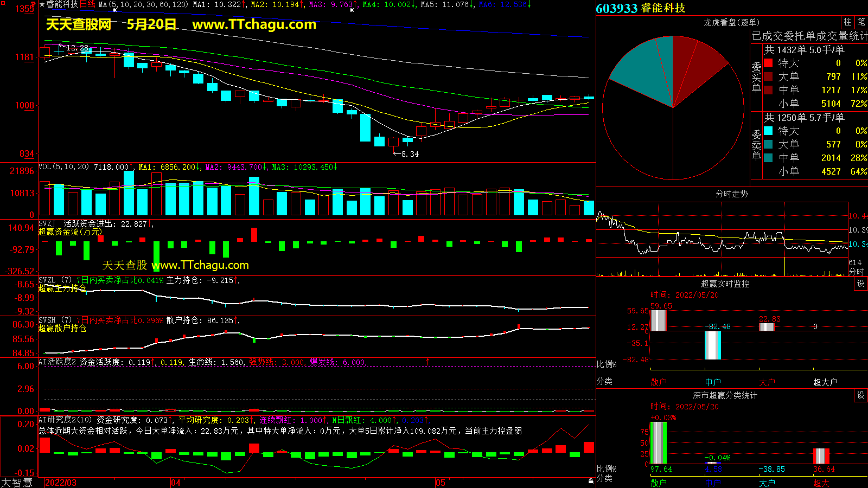Click the 笔 tick mode button
The width and height of the screenshot is (868, 488).
point(861,22)
